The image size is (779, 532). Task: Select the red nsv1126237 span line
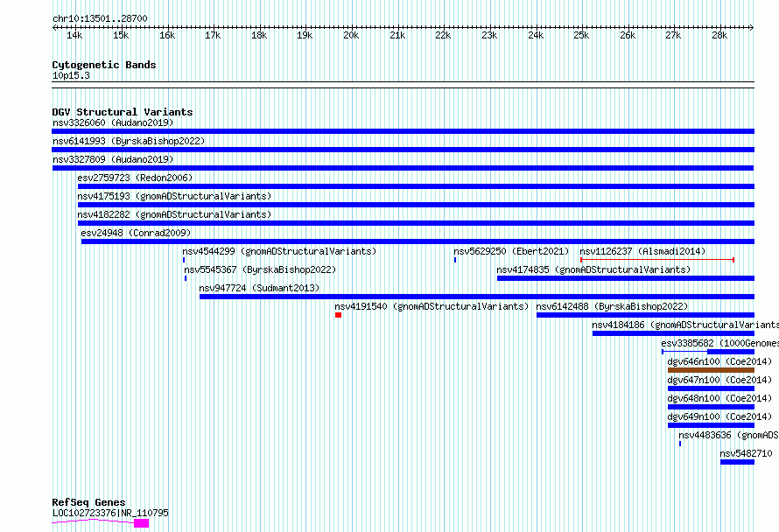tap(657, 260)
